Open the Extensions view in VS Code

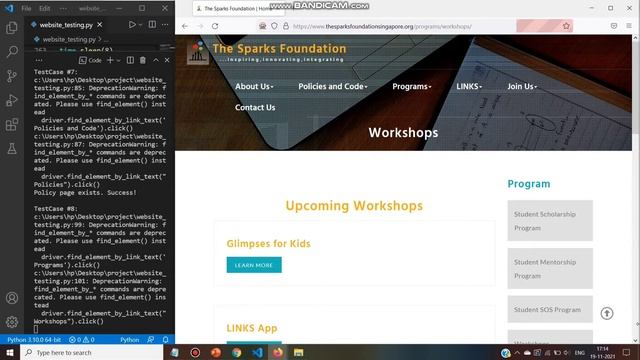click(12, 124)
